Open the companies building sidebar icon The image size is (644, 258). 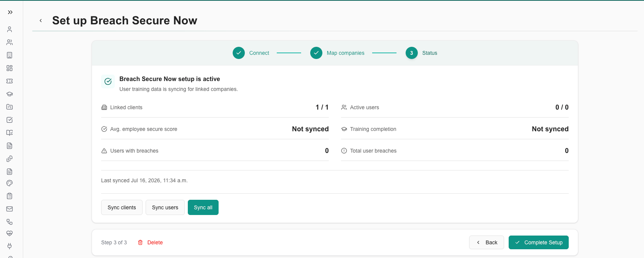10,55
